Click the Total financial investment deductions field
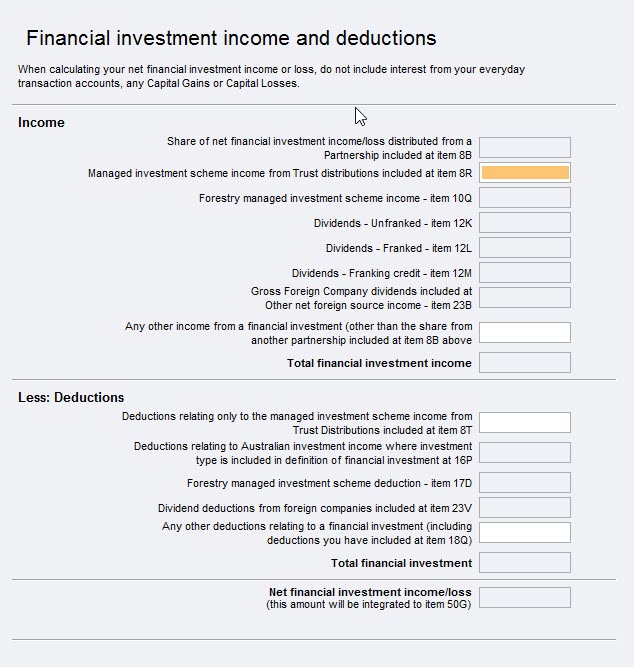 coord(524,563)
